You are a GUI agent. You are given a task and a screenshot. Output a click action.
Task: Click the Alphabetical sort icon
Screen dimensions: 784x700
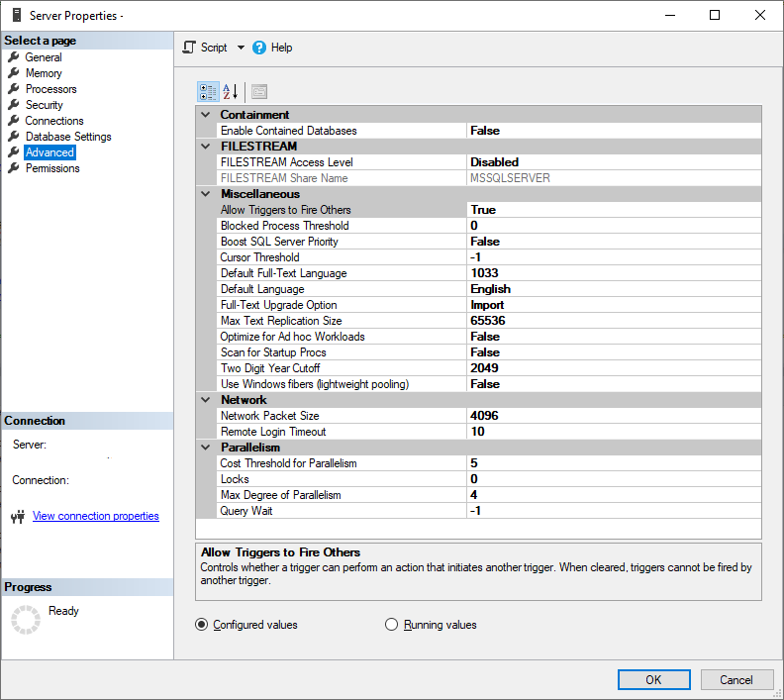[x=231, y=92]
